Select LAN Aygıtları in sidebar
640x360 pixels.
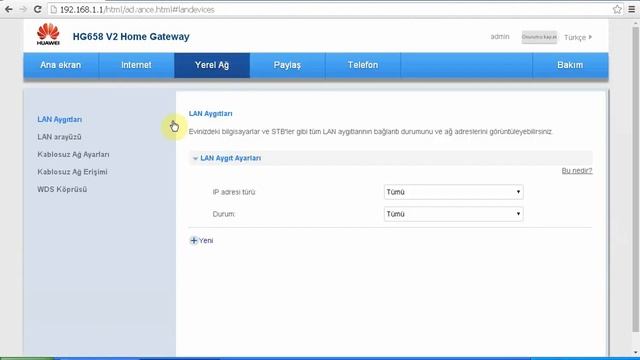coord(60,119)
